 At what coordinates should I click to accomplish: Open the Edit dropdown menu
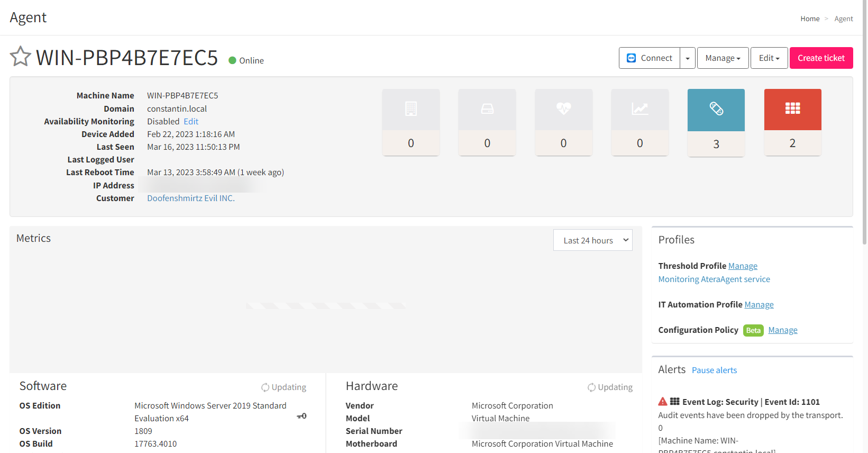point(769,58)
